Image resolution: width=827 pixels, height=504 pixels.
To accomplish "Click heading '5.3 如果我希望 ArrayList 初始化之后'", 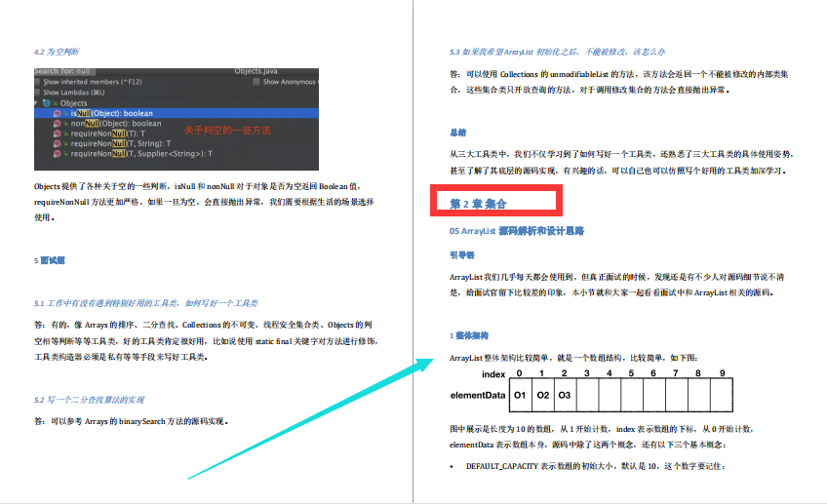I will [x=557, y=52].
